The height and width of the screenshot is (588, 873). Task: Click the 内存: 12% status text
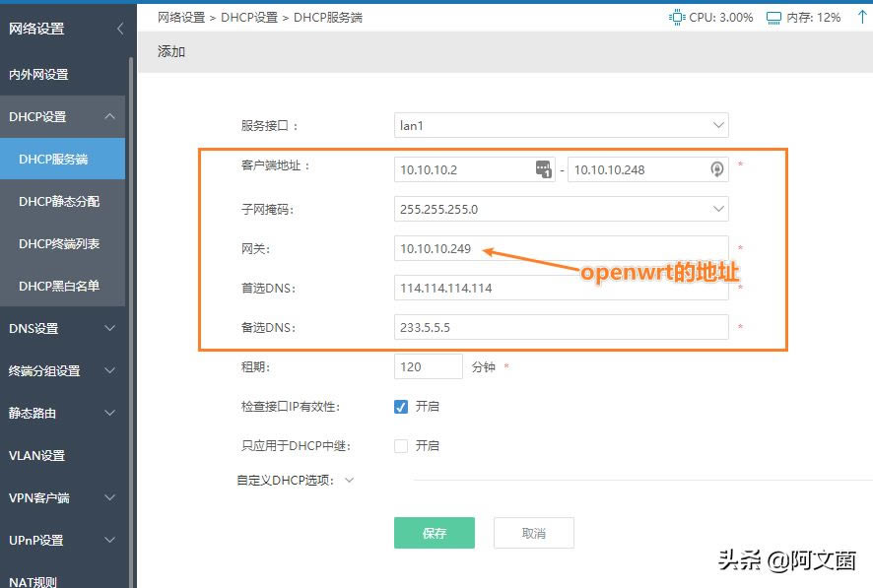click(x=814, y=18)
